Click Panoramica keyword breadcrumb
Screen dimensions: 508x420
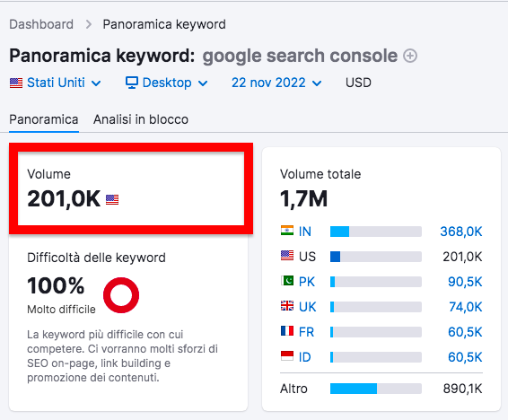pyautogui.click(x=164, y=24)
